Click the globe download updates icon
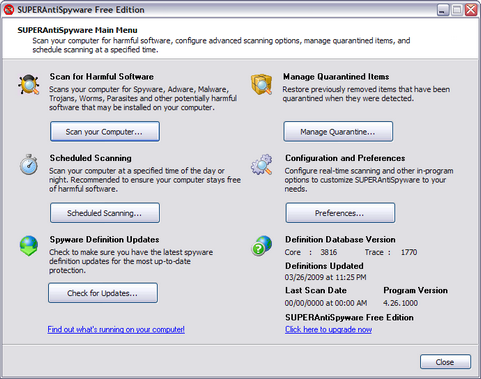This screenshot has height=379, width=481. pos(29,246)
